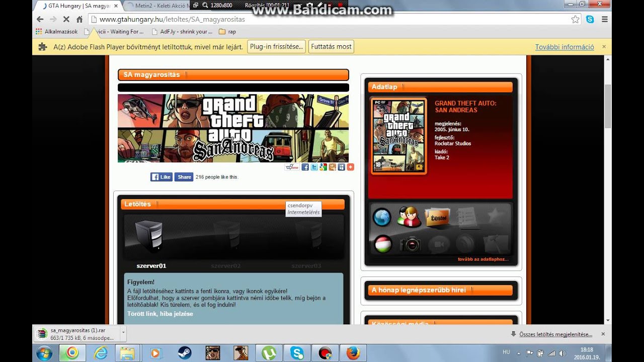The height and width of the screenshot is (362, 644).
Task: Open the download item options arrow
Action: pos(123,333)
